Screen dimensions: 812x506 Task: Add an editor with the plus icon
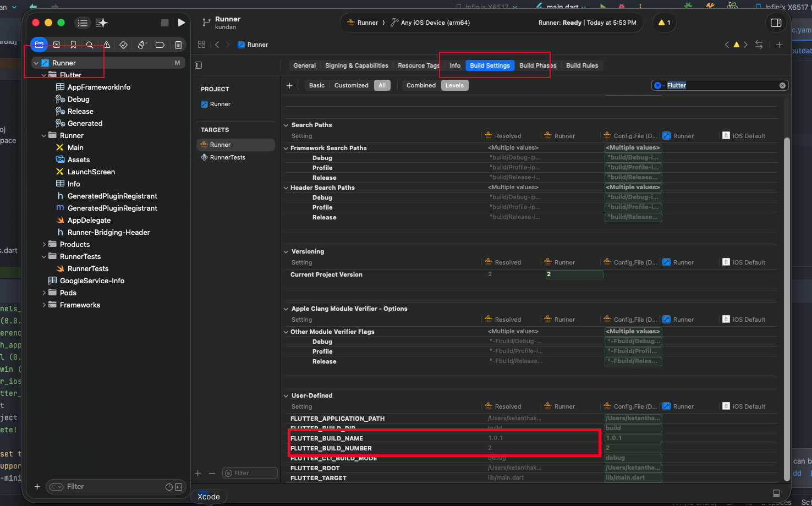(x=779, y=45)
